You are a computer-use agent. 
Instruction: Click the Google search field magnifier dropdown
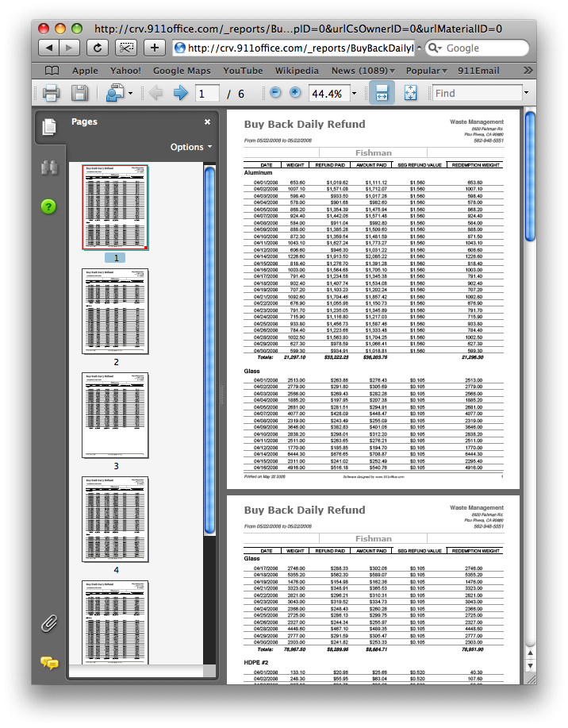tap(435, 48)
